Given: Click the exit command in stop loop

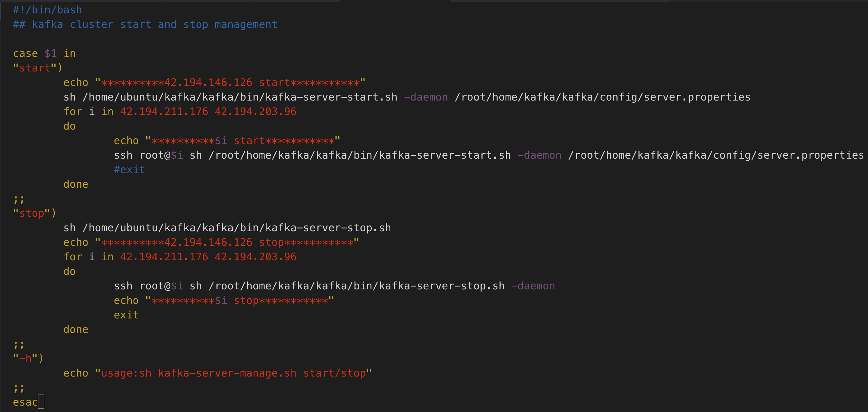Looking at the screenshot, I should (126, 315).
